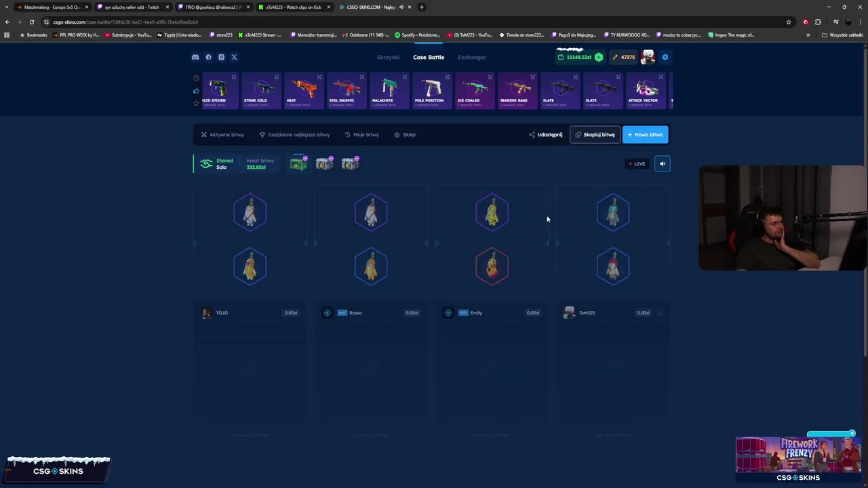868x488 pixels.
Task: Click the Malachite drop card
Action: [389, 90]
